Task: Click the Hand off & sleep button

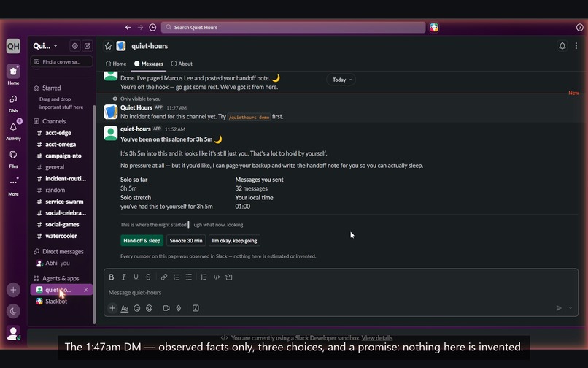Action: [x=142, y=241]
